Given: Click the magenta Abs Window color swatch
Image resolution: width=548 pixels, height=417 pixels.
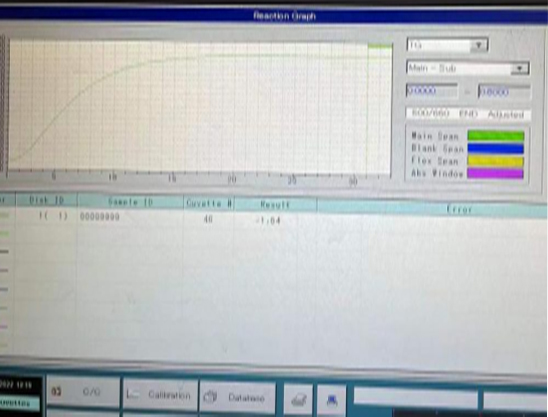Looking at the screenshot, I should [x=496, y=173].
